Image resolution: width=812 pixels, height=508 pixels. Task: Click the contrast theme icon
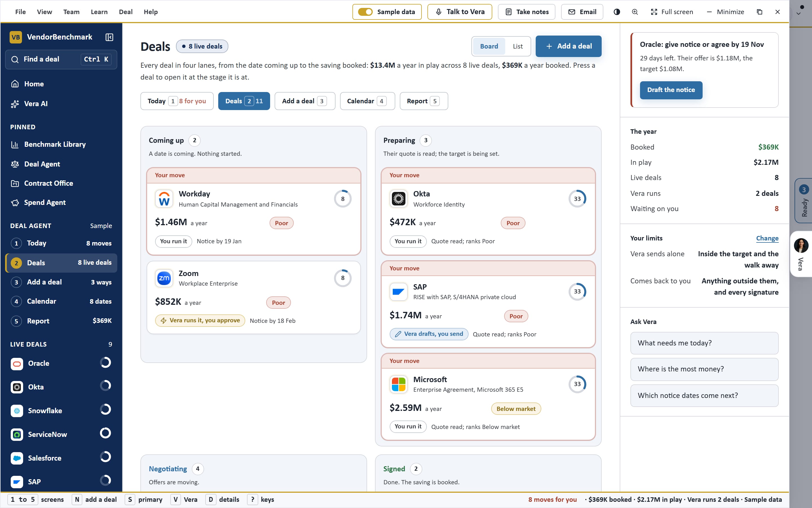click(617, 12)
